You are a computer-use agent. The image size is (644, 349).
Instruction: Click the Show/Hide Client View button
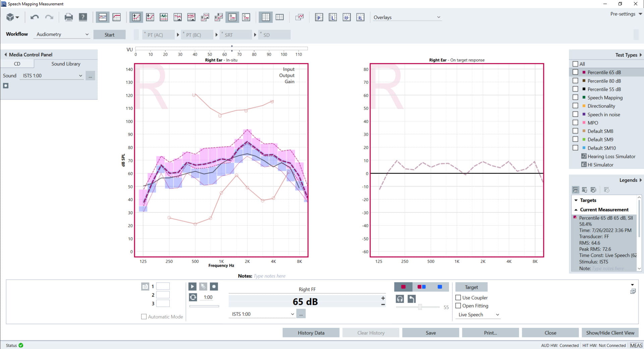(x=610, y=333)
